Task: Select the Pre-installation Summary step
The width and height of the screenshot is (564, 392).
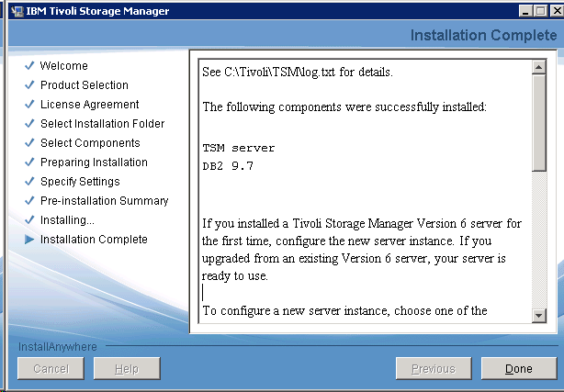Action: coord(104,201)
